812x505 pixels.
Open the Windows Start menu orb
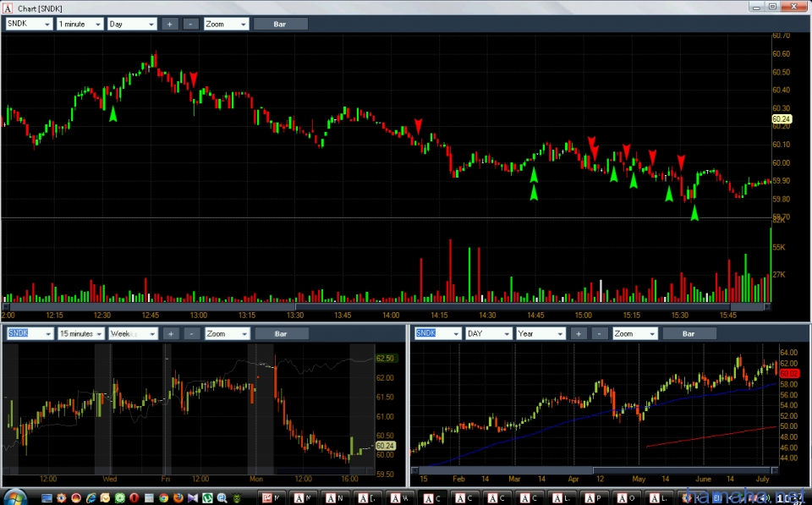[x=14, y=497]
